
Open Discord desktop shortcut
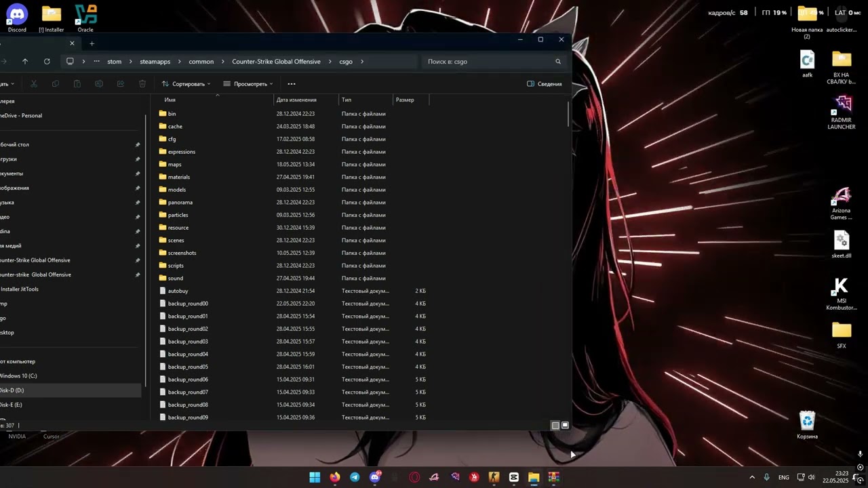coord(17,18)
